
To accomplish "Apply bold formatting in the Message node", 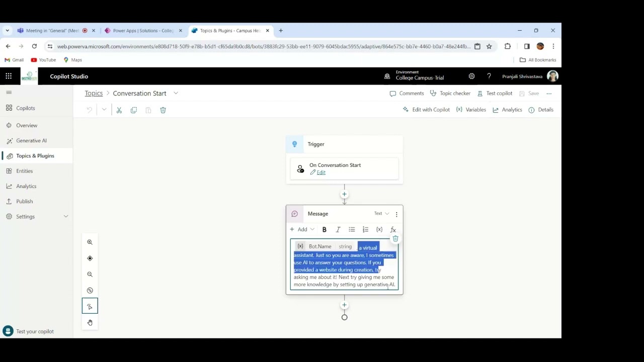I will [x=325, y=230].
